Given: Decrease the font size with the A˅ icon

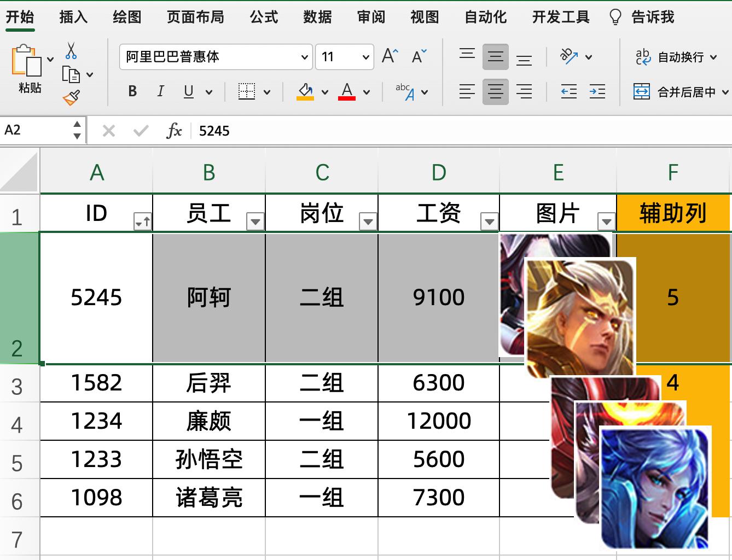Looking at the screenshot, I should (x=419, y=55).
